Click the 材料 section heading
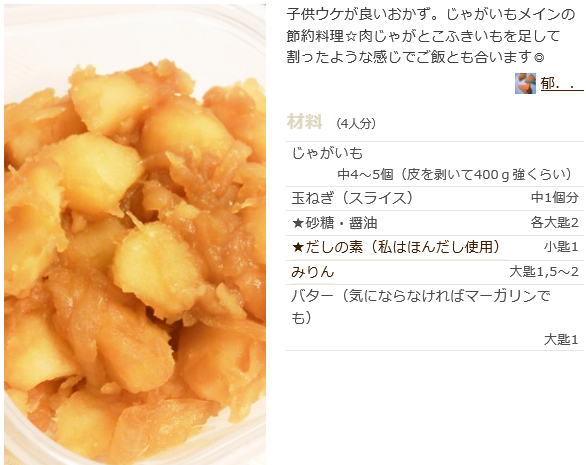The width and height of the screenshot is (586, 465). pos(304,122)
